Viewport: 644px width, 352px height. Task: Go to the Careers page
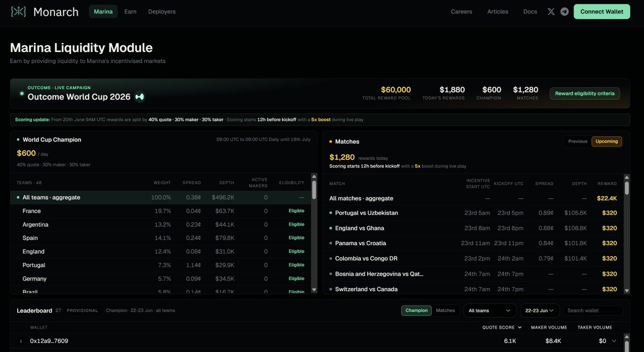[x=462, y=11]
